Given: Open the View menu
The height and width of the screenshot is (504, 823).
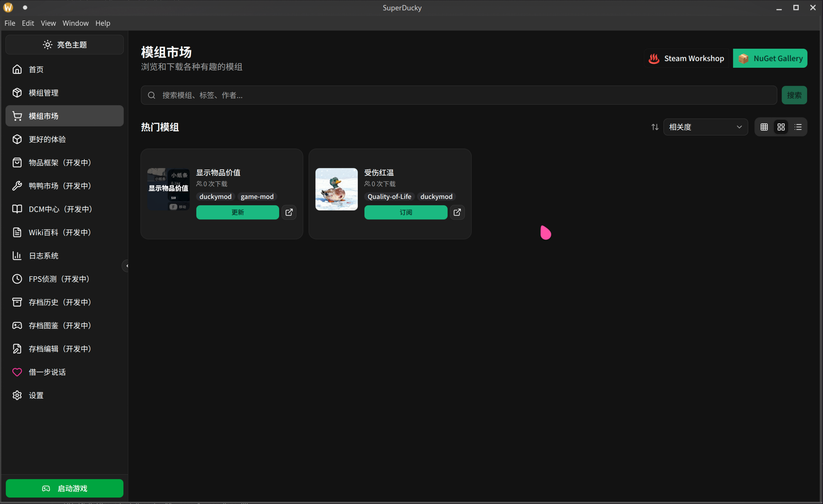Looking at the screenshot, I should coord(48,23).
